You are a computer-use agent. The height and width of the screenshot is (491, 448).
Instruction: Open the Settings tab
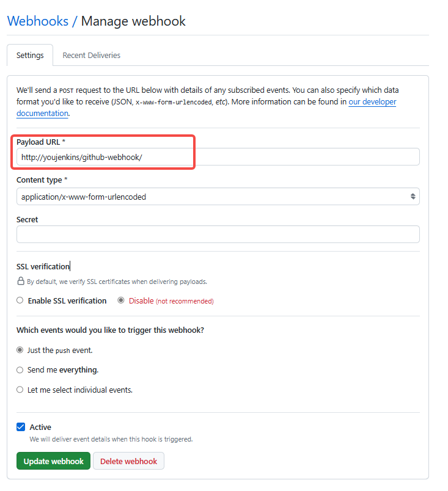point(30,56)
